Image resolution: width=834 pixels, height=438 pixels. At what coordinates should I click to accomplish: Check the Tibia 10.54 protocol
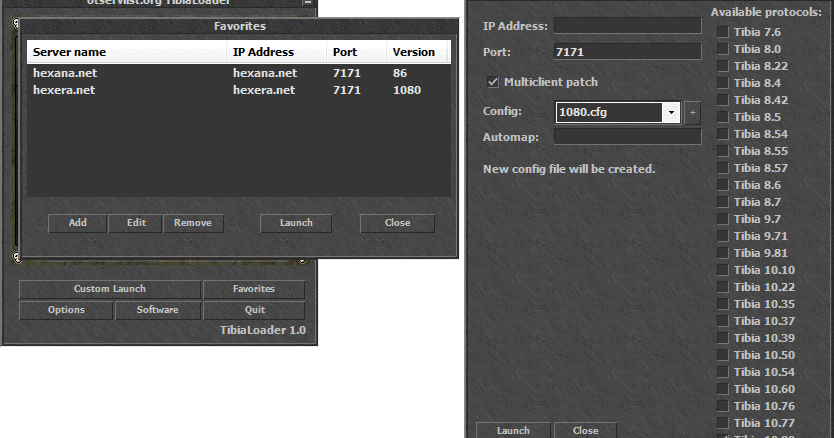click(722, 372)
